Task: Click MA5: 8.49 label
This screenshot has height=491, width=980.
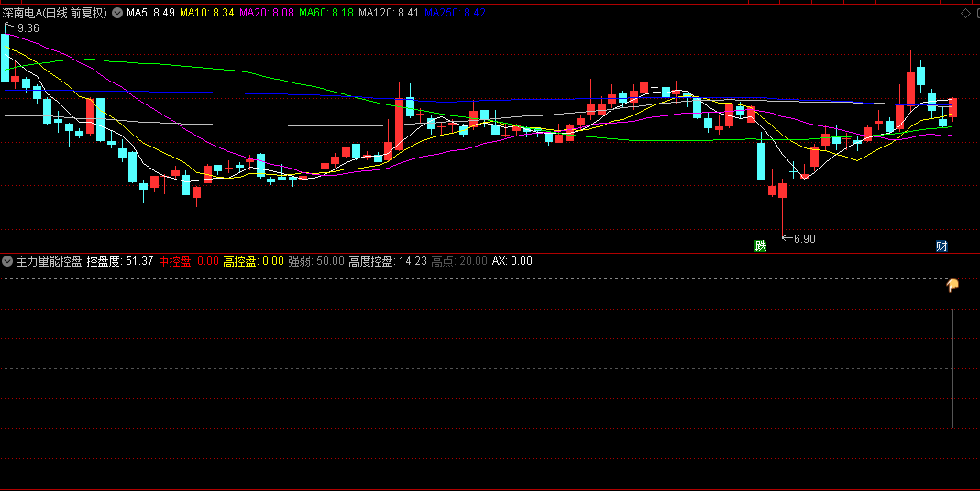Action: (x=150, y=13)
